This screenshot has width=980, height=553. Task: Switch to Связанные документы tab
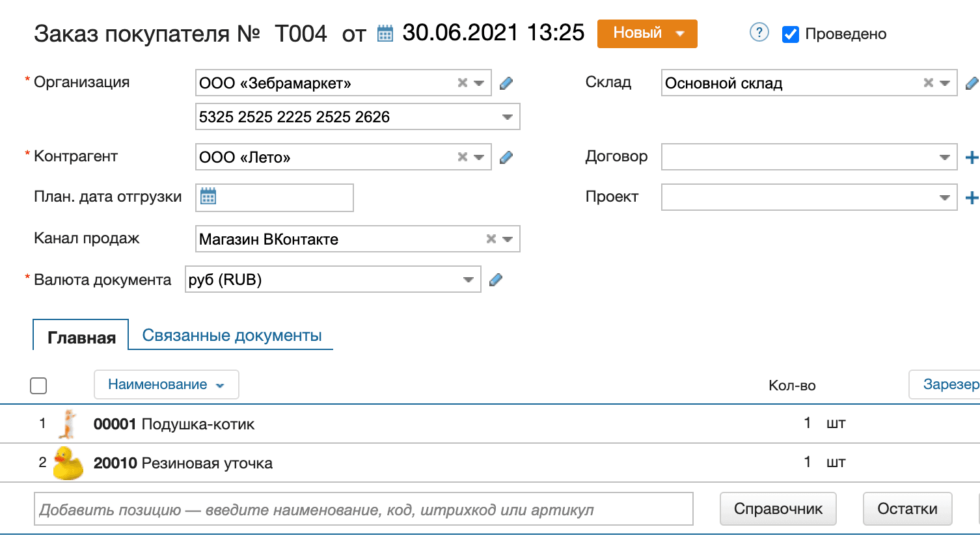pyautogui.click(x=232, y=336)
